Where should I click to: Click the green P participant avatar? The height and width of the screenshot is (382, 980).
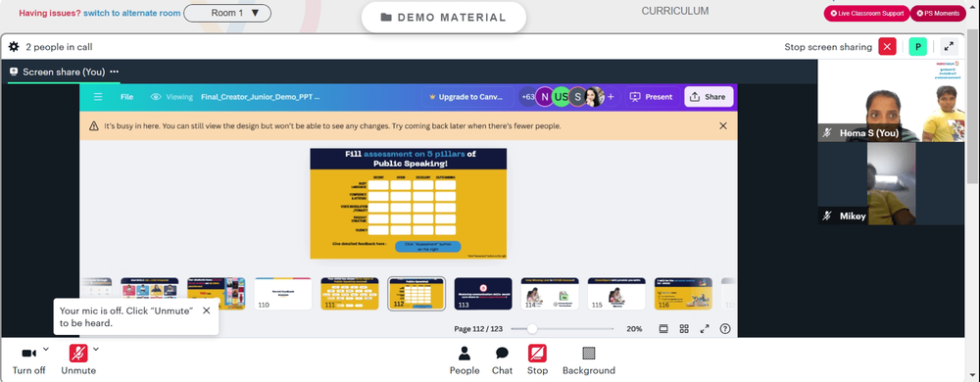[x=917, y=47]
